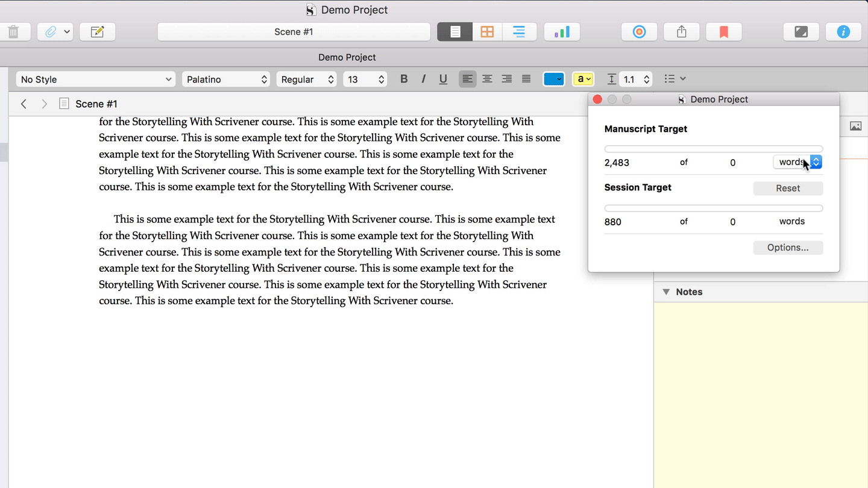Click in the yellow Notes area

click(761, 395)
